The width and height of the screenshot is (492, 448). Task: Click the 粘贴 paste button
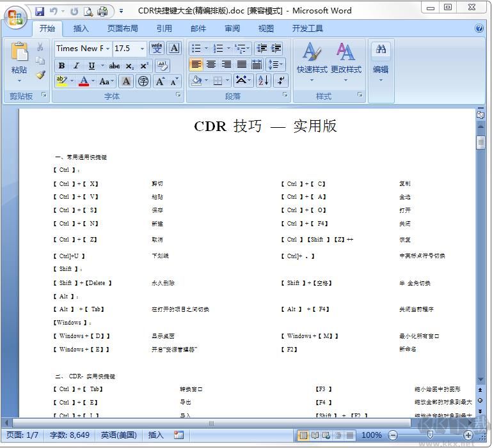pyautogui.click(x=19, y=62)
